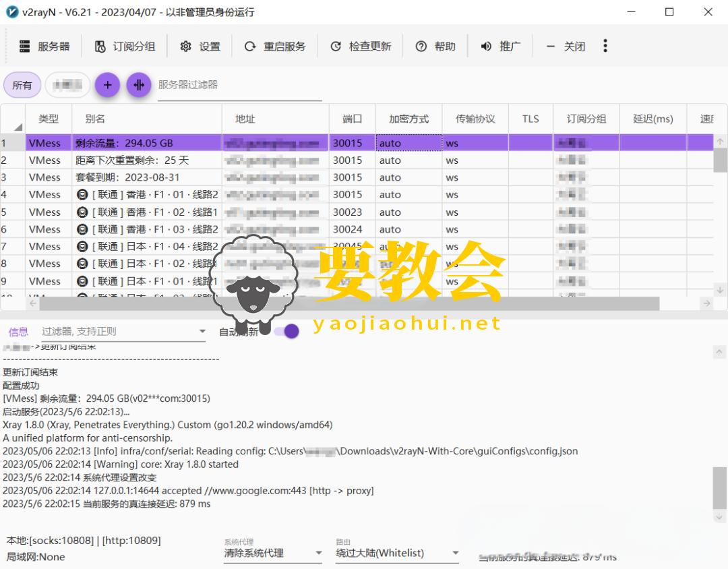Click log panel scrollbar thumb
The image size is (728, 569).
coord(720,488)
